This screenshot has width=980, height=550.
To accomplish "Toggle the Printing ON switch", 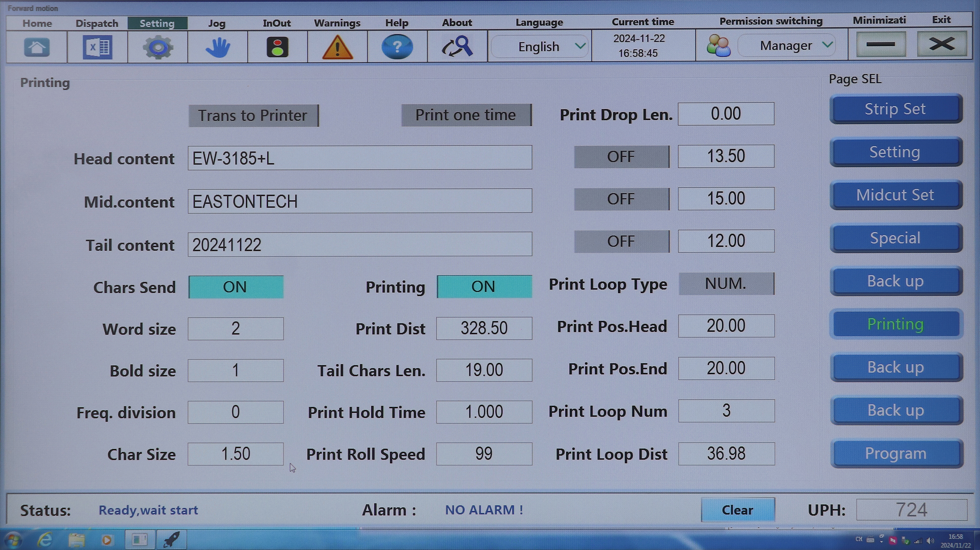I will [484, 286].
